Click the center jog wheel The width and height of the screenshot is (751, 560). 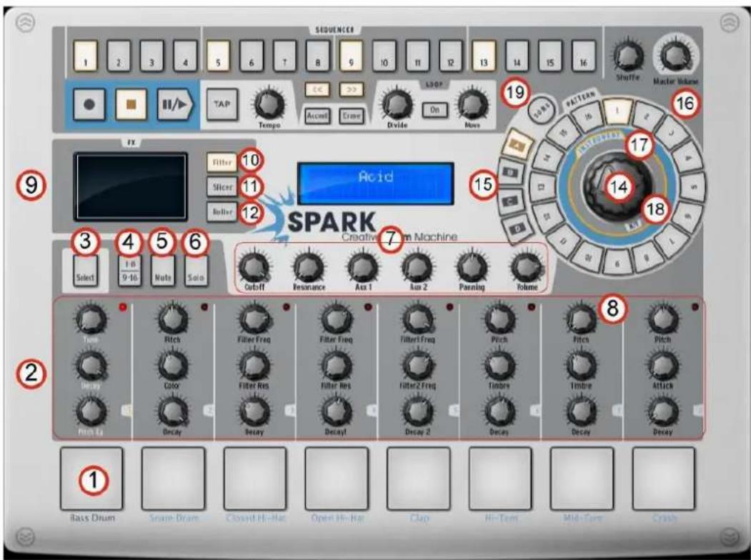pyautogui.click(x=618, y=186)
